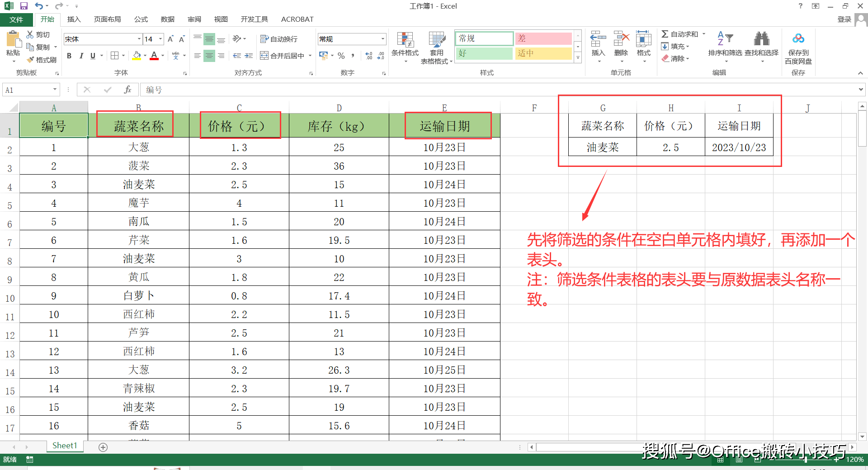
Task: Switch to the ACROBAT tab
Action: 297,19
